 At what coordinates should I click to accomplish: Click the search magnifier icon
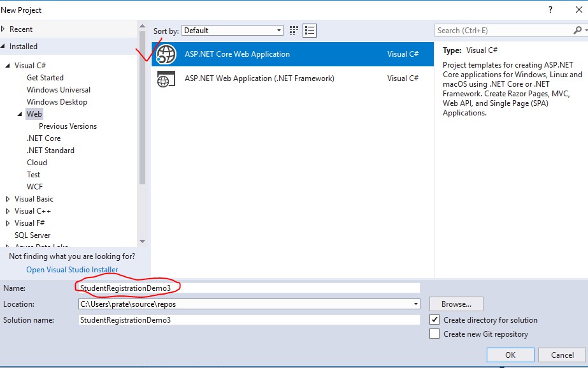point(577,31)
